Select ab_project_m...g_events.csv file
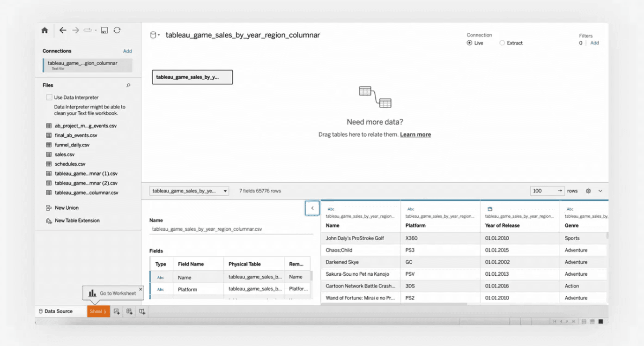 pyautogui.click(x=85, y=126)
